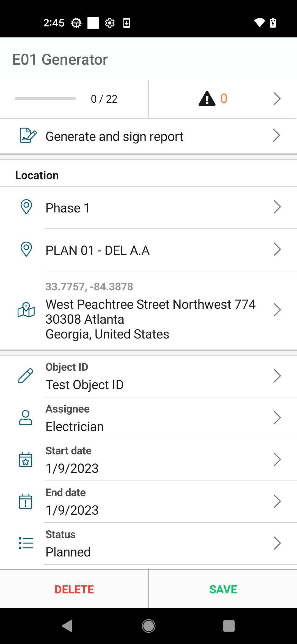297x644 pixels.
Task: Expand the issues count chevron
Action: point(277,99)
